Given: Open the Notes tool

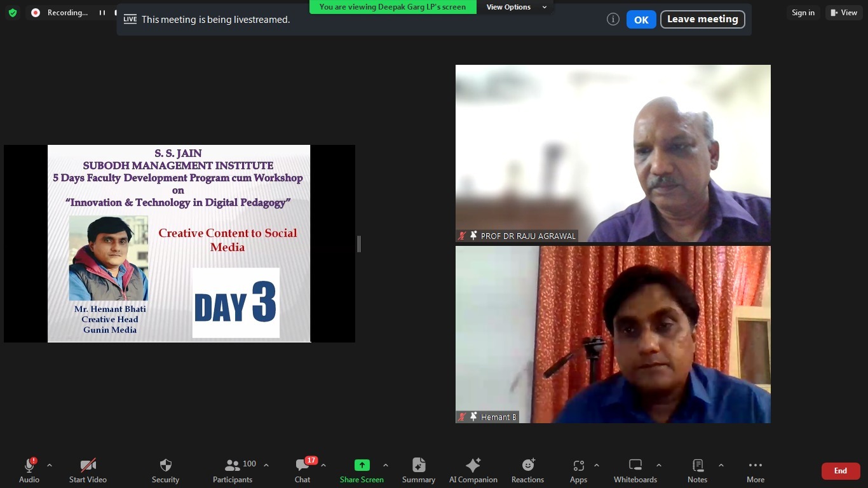Looking at the screenshot, I should [697, 470].
